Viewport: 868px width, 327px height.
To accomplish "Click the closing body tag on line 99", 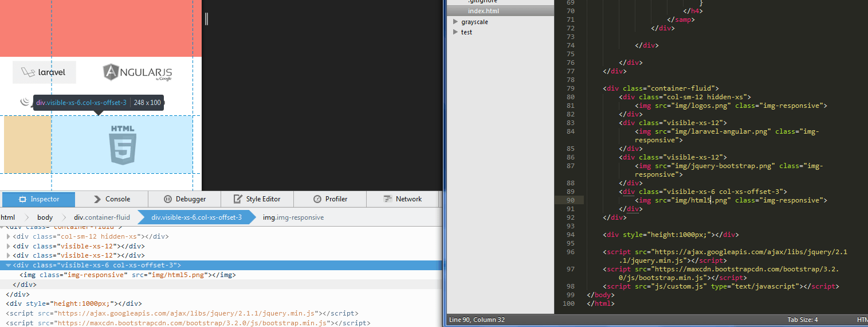I will click(x=600, y=295).
